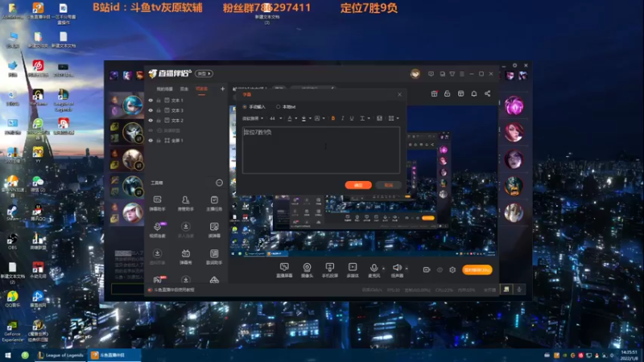Viewport: 644px width, 362px height.
Task: Select the 文本 2 source row
Action: [x=187, y=120]
